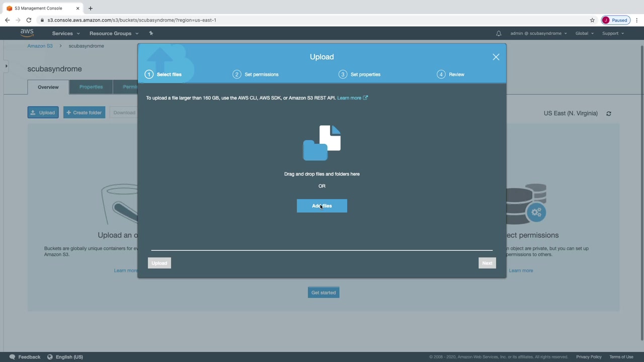Click the drag and drop files illustration
This screenshot has width=644, height=362.
click(x=322, y=143)
